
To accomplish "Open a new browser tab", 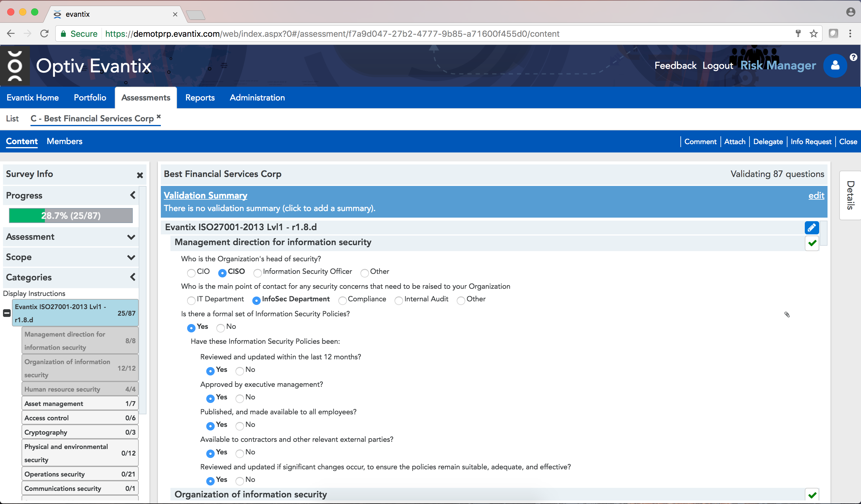I will 196,15.
